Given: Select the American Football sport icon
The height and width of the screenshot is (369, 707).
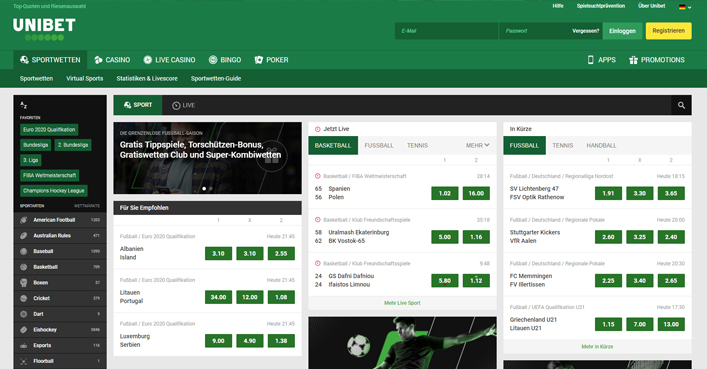Looking at the screenshot, I should (24, 220).
